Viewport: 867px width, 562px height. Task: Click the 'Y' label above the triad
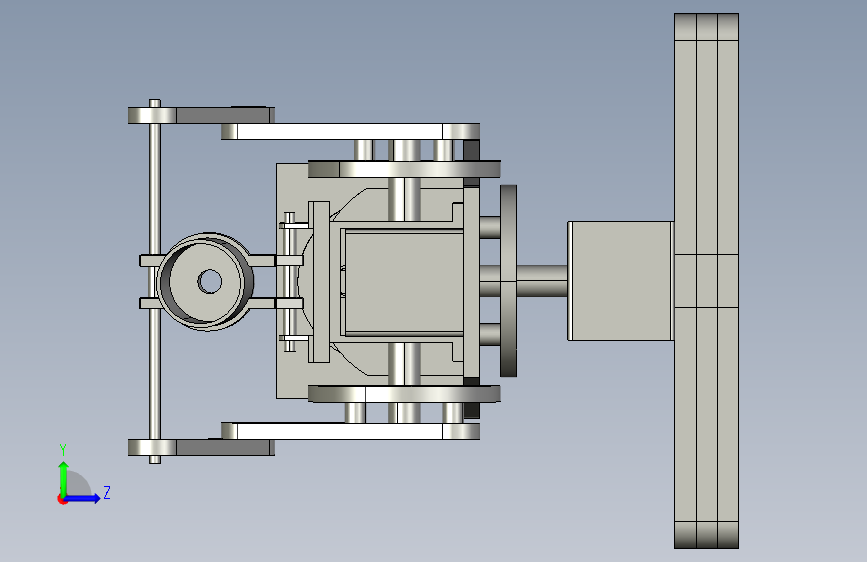[63, 449]
